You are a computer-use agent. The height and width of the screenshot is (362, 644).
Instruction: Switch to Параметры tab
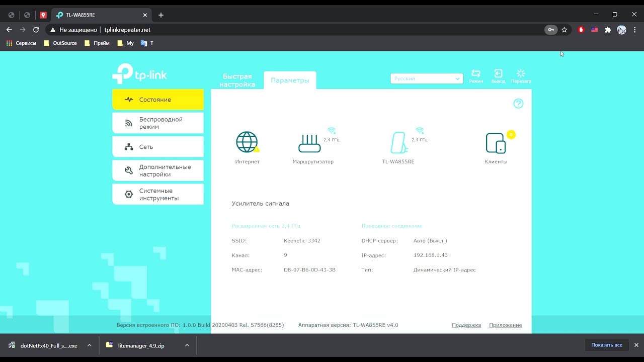[290, 80]
